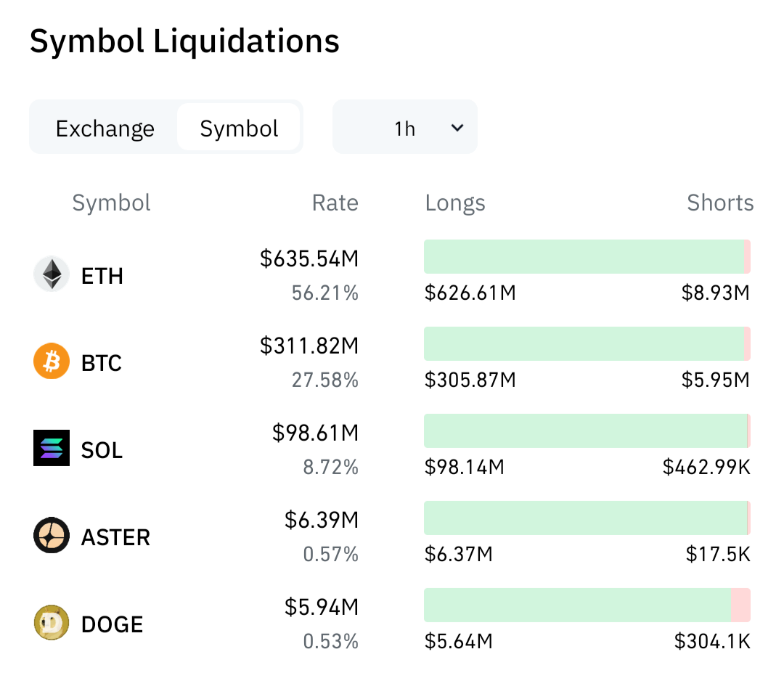The width and height of the screenshot is (784, 673).
Task: Click the ASTER token icon
Action: click(x=52, y=535)
